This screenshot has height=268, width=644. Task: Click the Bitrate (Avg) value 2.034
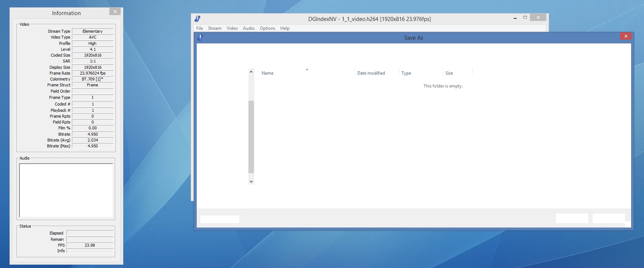click(x=92, y=140)
